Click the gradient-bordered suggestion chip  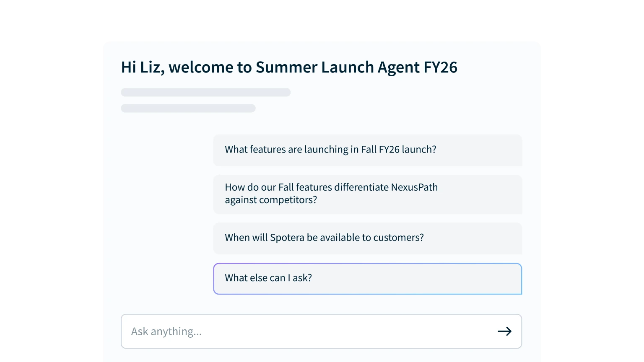pos(367,279)
